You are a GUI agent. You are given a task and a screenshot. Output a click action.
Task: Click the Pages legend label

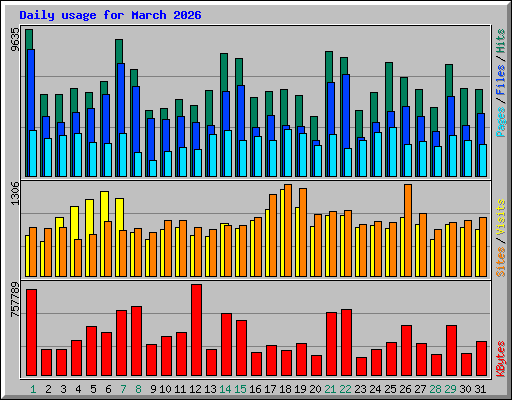(x=500, y=122)
